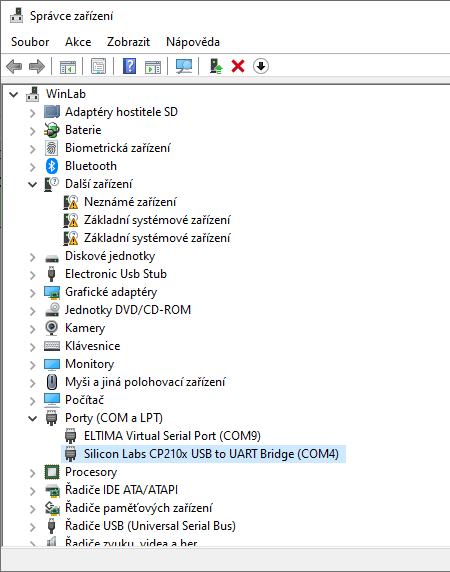The image size is (450, 572).
Task: Select Silicon Labs CP210x USB to UART Bridge
Action: (212, 454)
